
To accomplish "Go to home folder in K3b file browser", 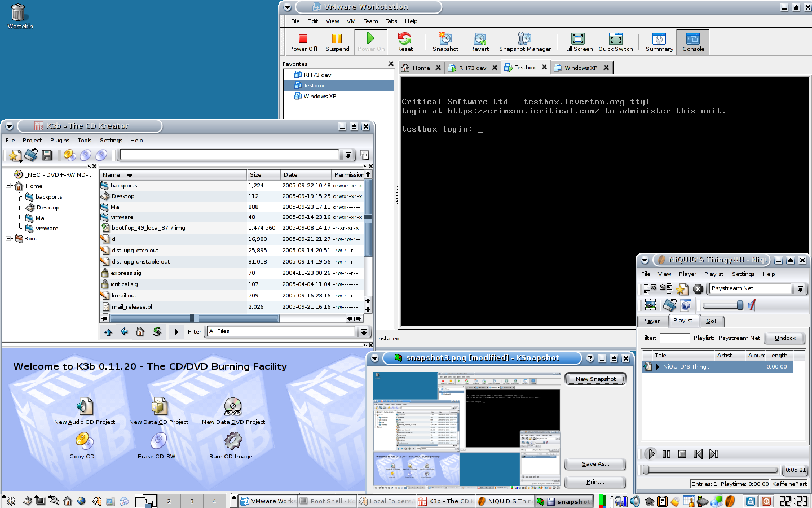I will click(x=140, y=332).
